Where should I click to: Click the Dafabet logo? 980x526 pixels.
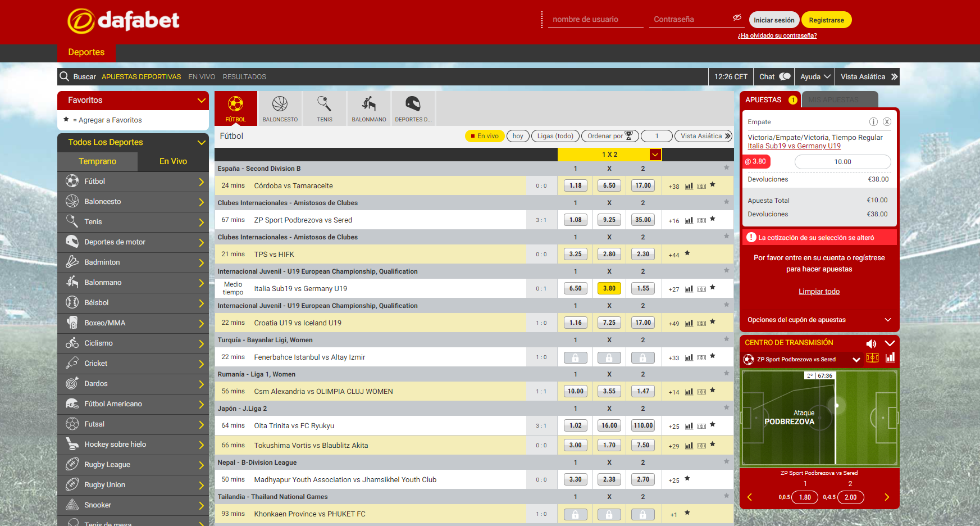[123, 21]
